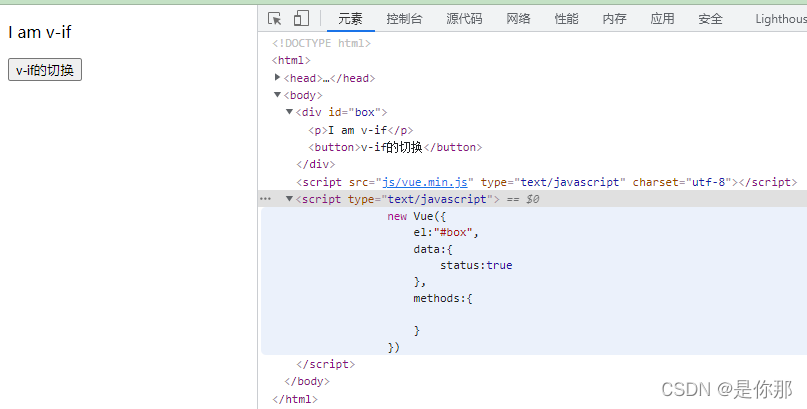Switch to the 应用 tab

tap(662, 19)
